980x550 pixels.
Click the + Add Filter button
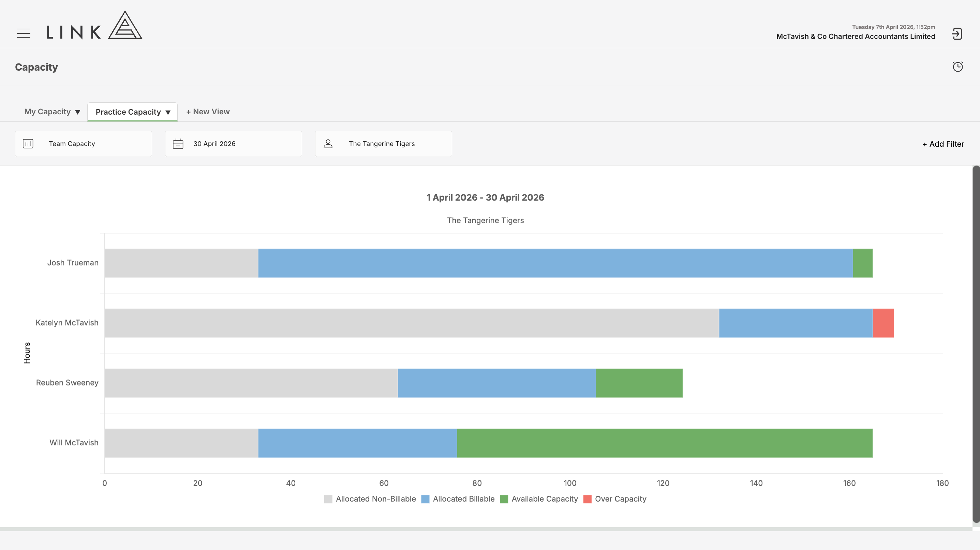943,144
